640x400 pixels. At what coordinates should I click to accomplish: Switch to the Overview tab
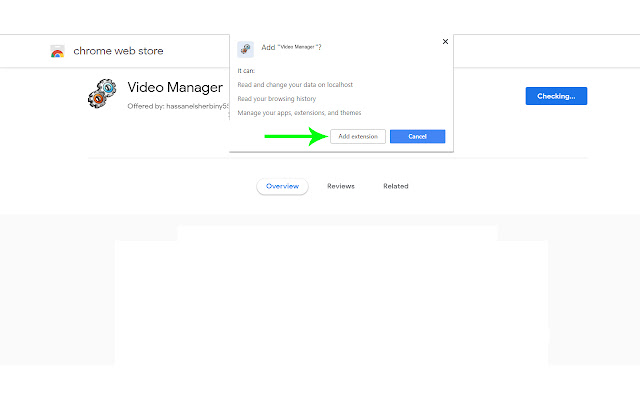coord(282,186)
